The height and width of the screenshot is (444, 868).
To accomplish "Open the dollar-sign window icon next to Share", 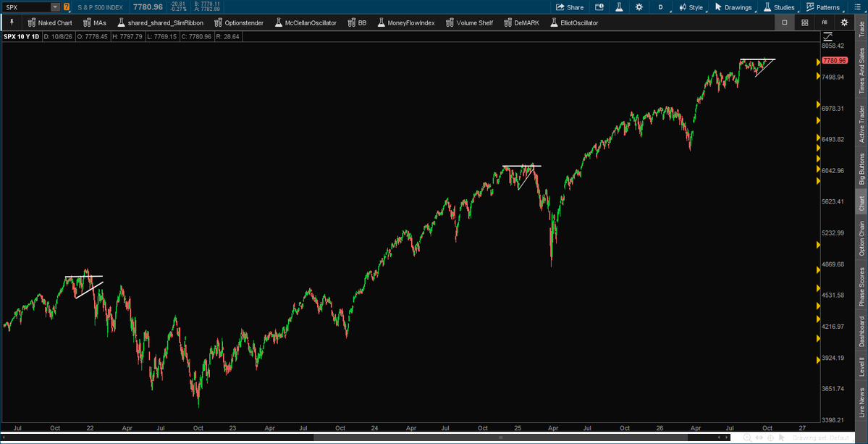I will (x=599, y=7).
